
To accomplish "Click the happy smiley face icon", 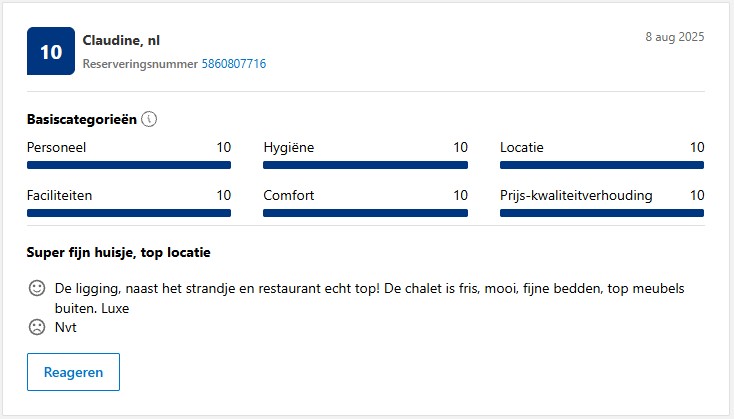I will coord(37,288).
